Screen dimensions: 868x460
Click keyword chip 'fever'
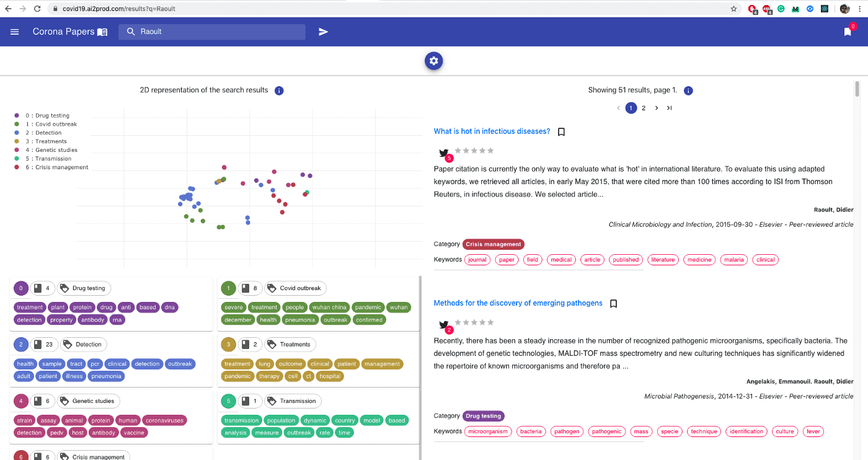[x=813, y=431]
